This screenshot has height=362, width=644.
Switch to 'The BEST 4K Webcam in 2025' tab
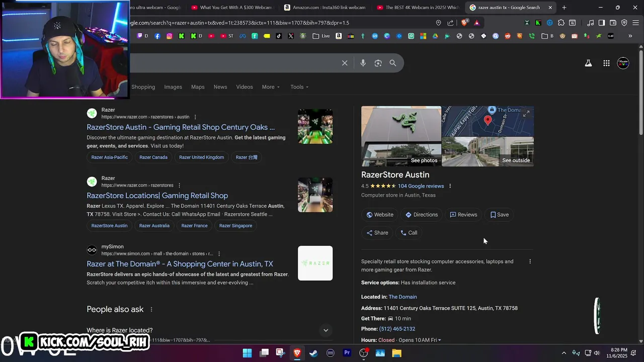418,8
